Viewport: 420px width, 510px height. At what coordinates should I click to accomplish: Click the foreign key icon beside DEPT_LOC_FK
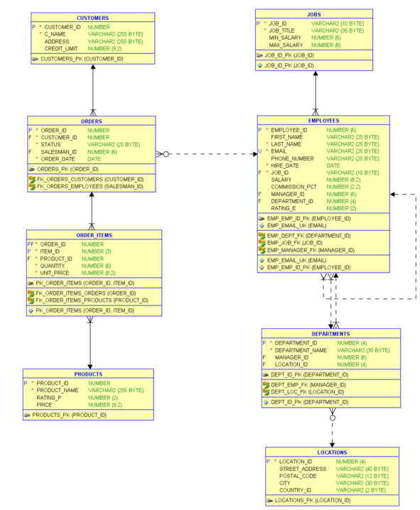coord(266,392)
